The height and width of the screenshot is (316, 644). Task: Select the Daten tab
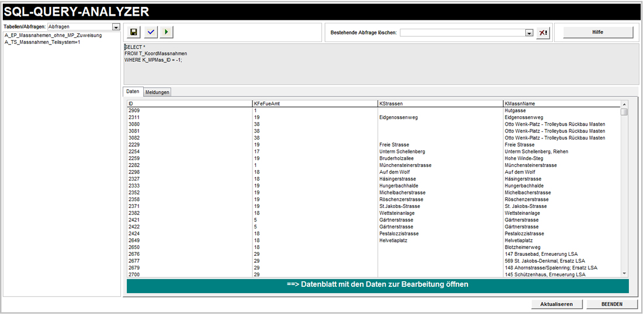coord(133,92)
